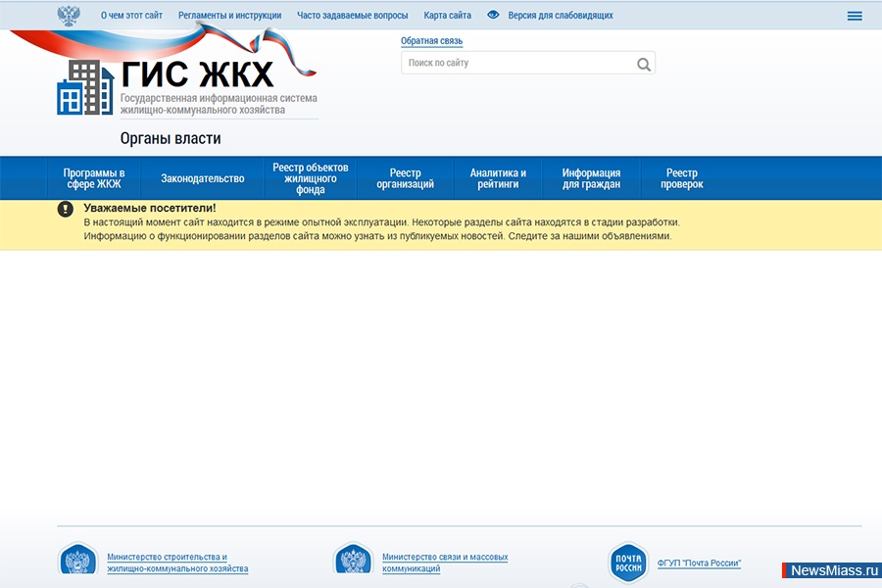This screenshot has width=882, height=588.
Task: Click the search magnifier icon
Action: (x=643, y=64)
